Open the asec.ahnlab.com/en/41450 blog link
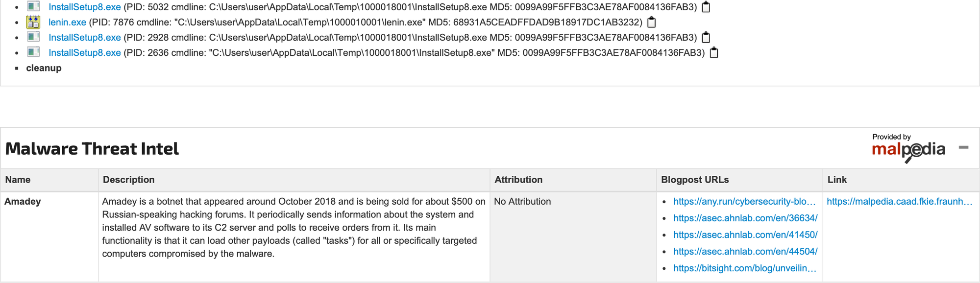This screenshot has width=980, height=283. click(x=745, y=235)
